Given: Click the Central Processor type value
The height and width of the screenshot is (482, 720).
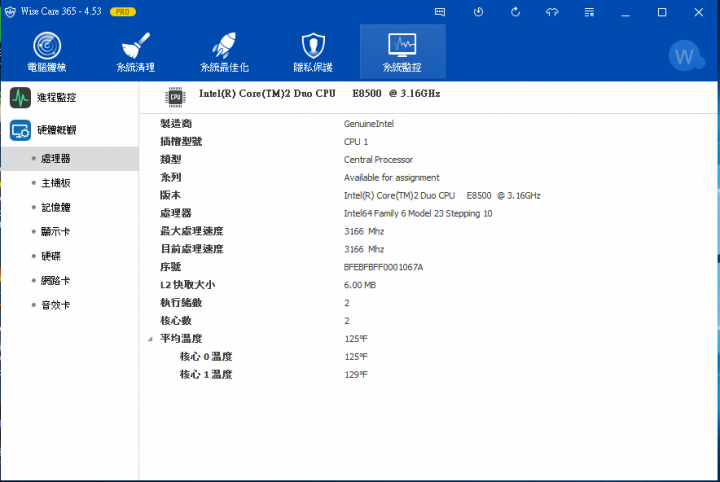Looking at the screenshot, I should 378,160.
